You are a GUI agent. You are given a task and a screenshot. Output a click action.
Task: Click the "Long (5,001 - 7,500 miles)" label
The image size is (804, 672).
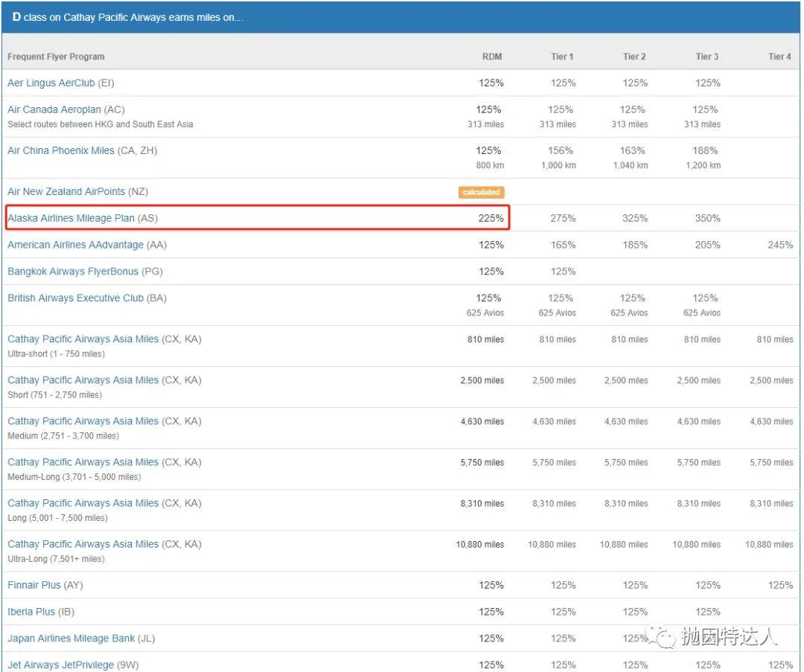tap(57, 518)
